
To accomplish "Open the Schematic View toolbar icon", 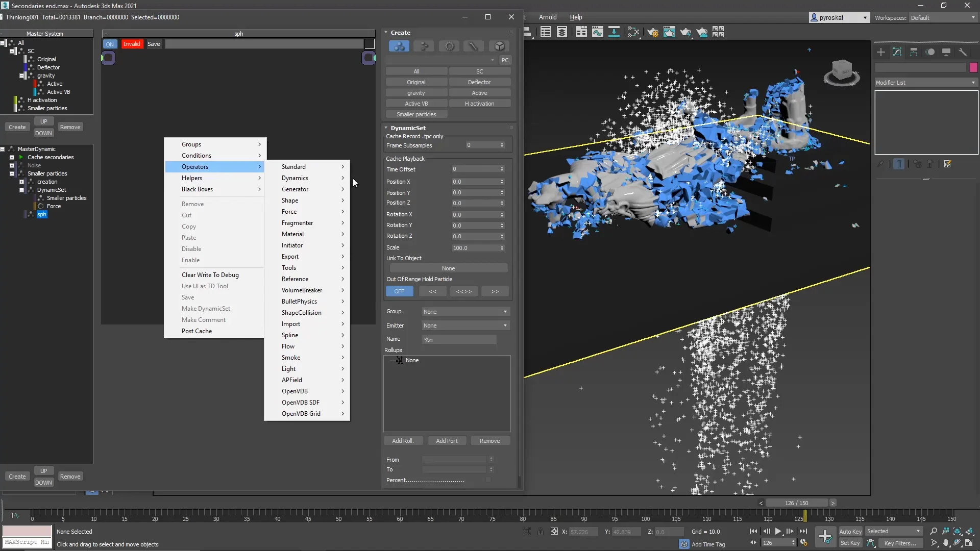I will click(x=614, y=33).
